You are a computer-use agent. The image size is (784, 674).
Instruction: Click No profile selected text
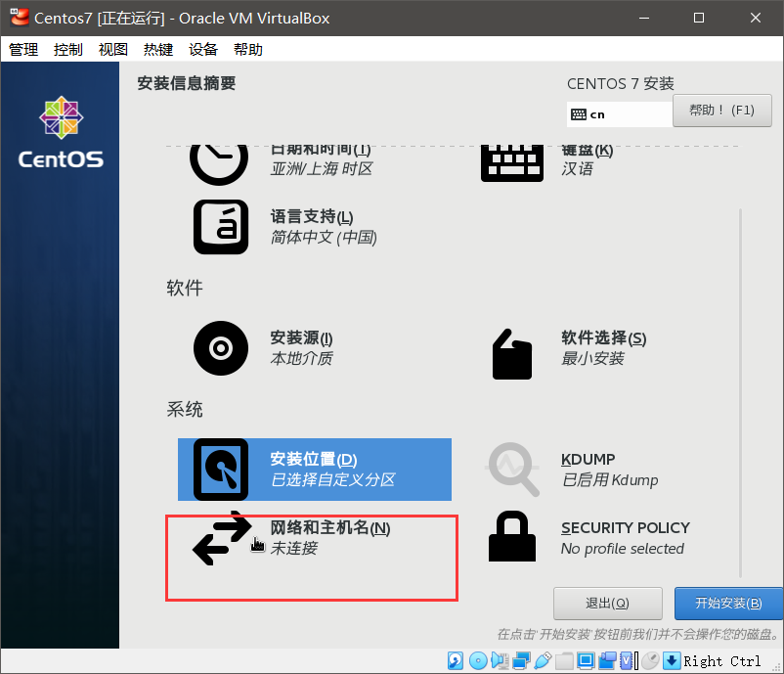[622, 549]
